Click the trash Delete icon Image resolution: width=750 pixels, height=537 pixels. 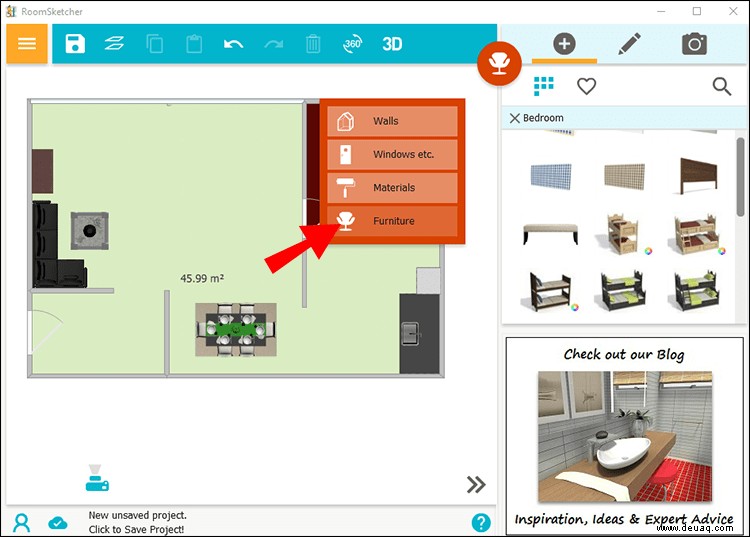point(313,44)
